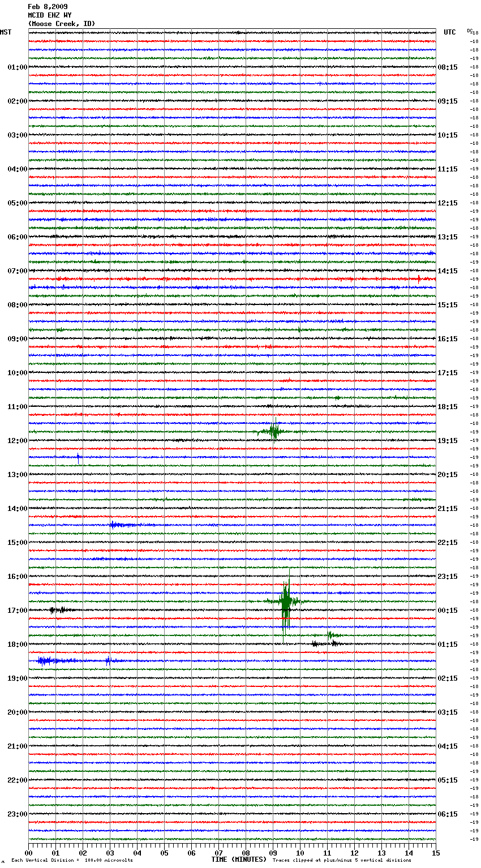The width and height of the screenshot is (481, 868).
Task: Click the 'Each Vertical Division = 100.00 microvolts' note
Action: [x=72, y=861]
